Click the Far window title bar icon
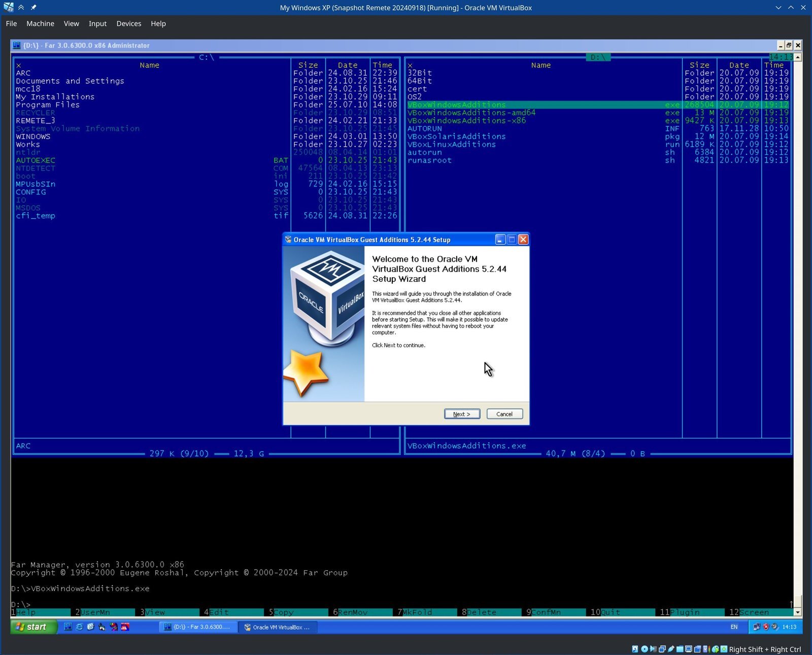The image size is (812, 655). (16, 45)
